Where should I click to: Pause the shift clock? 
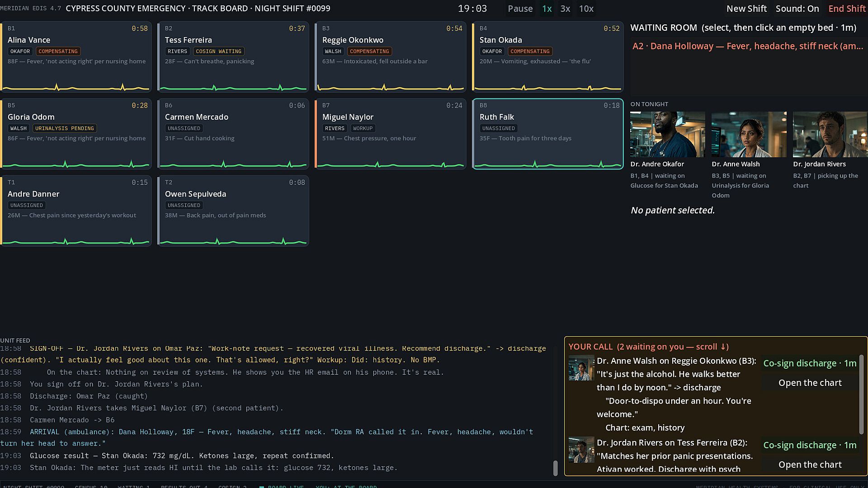[520, 9]
